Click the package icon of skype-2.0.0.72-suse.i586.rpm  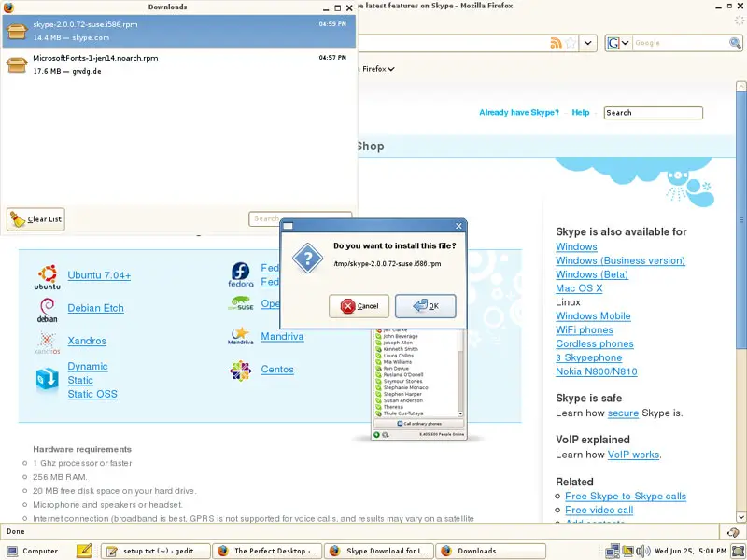17,31
